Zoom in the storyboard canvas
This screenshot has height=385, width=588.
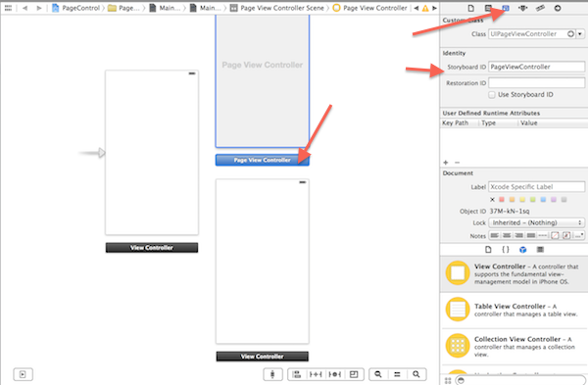pyautogui.click(x=416, y=374)
